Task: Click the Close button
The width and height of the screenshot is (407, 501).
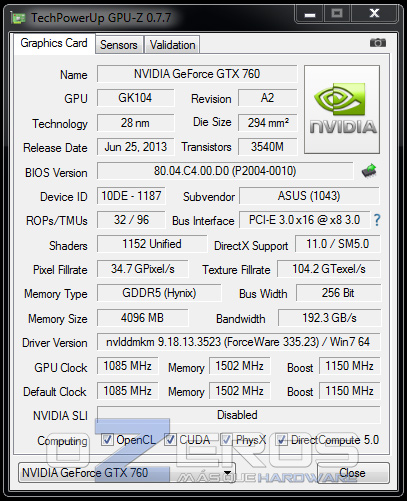Action: click(353, 473)
